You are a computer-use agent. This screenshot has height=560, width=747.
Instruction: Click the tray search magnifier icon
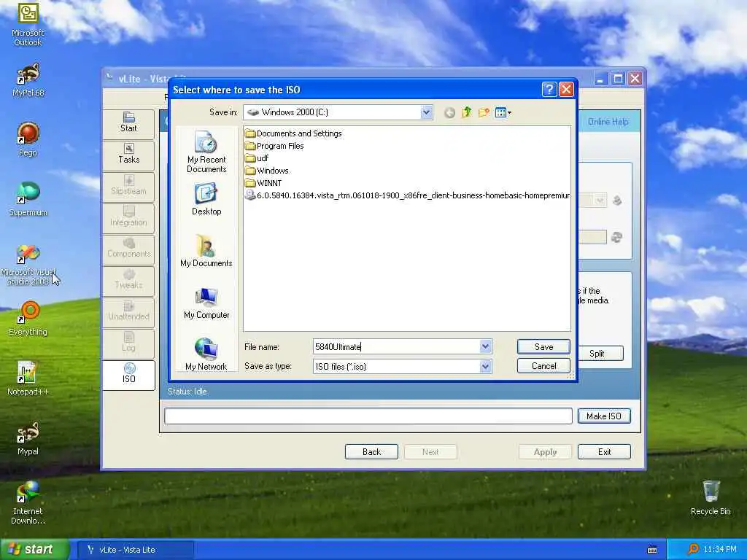[x=693, y=550]
